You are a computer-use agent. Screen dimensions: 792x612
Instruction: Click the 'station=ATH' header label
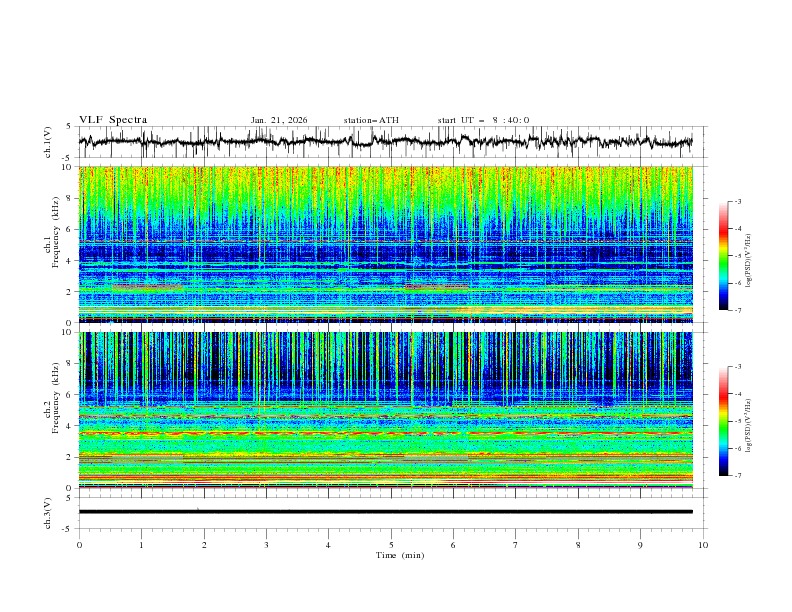371,120
